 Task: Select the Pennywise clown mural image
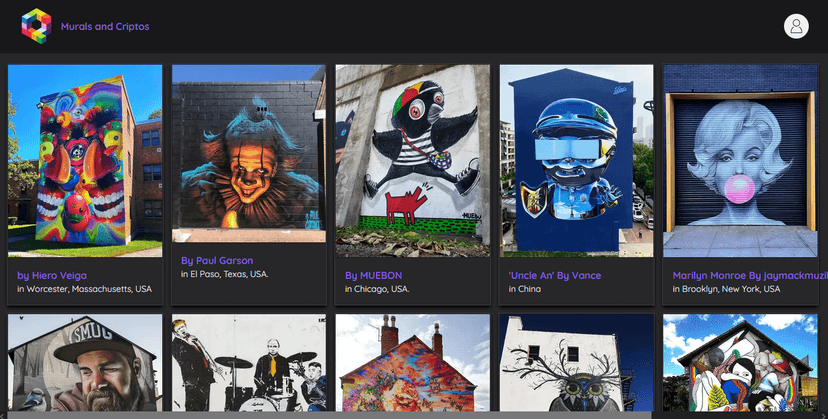tap(249, 153)
